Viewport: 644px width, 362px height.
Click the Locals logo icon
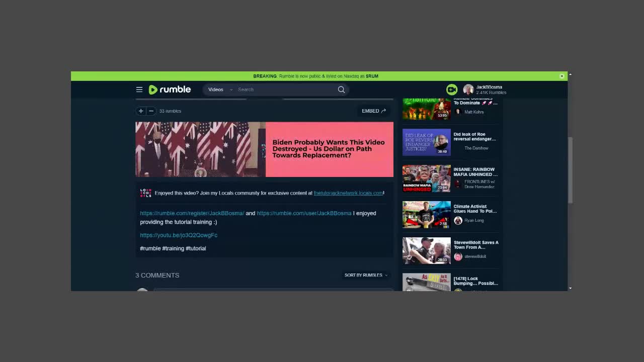coord(145,193)
